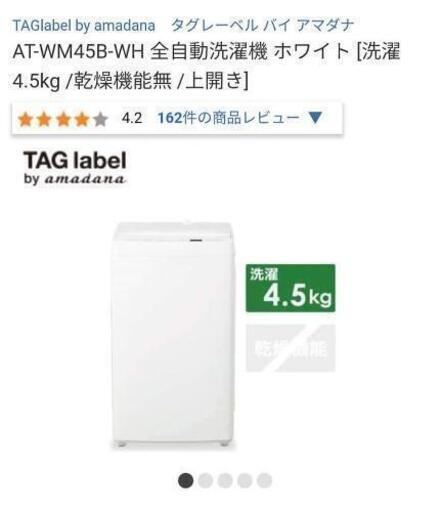Select the fourth carousel dot
This screenshot has height=512, width=443.
245,481
